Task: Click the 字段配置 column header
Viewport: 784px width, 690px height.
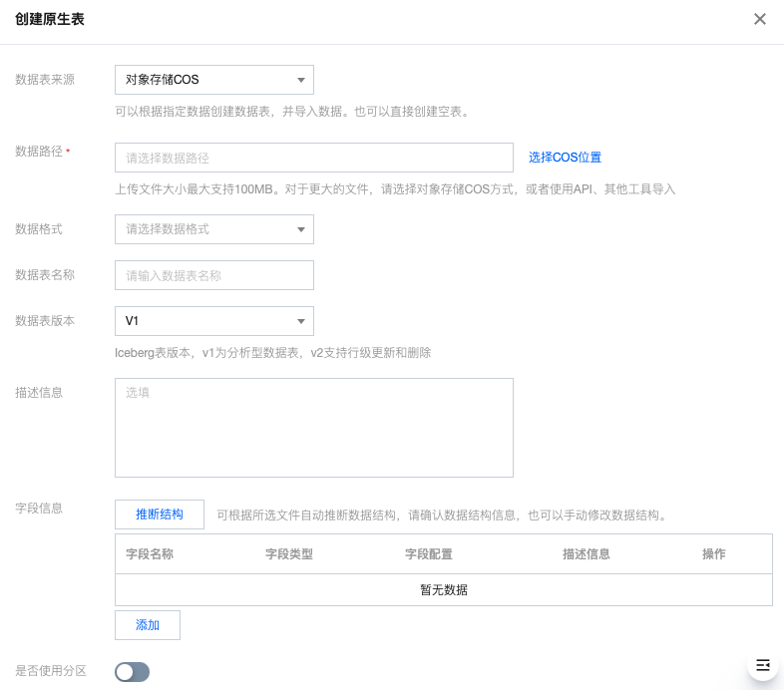Action: click(x=429, y=554)
